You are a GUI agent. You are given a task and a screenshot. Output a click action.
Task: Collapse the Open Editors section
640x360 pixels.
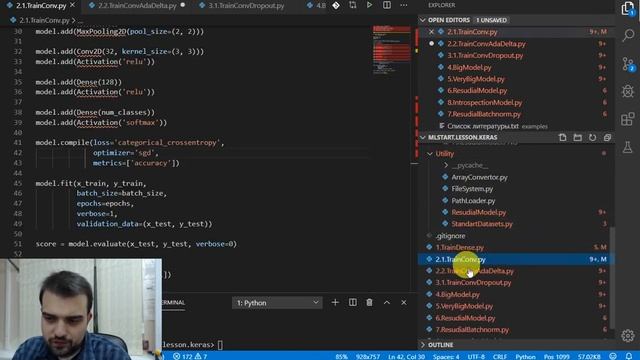[423, 20]
